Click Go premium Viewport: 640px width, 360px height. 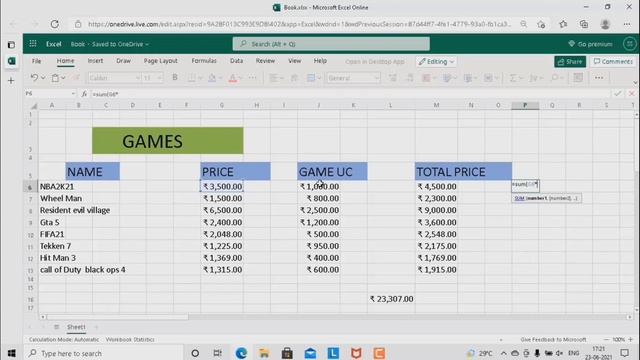[590, 44]
